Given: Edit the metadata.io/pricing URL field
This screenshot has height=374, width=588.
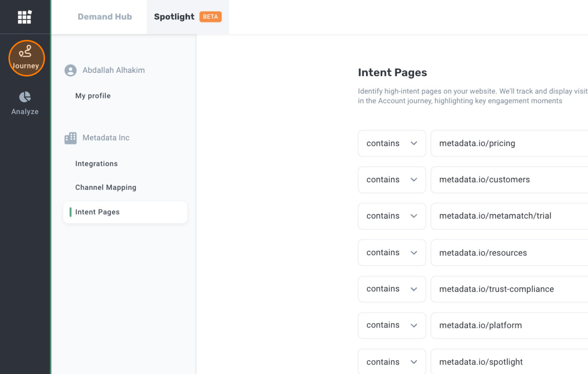Looking at the screenshot, I should coord(510,143).
